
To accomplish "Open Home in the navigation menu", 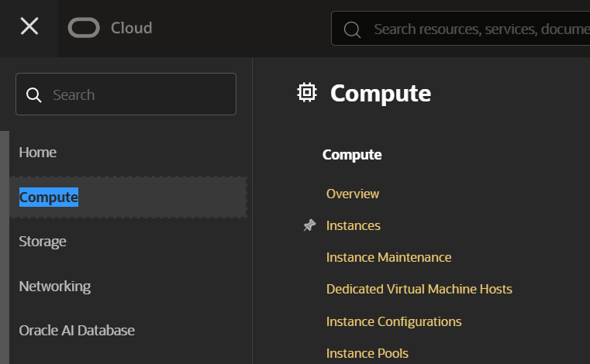I will [38, 153].
